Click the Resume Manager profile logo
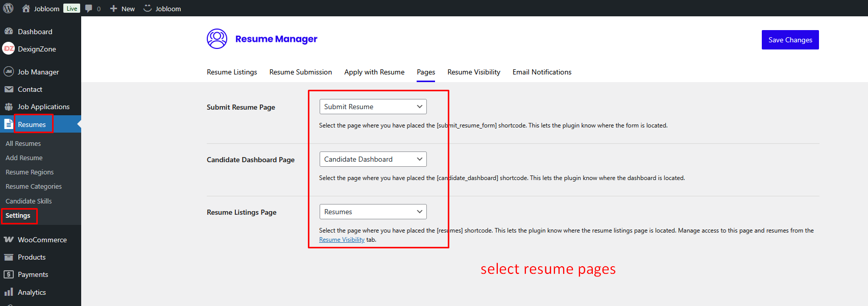Screen dimensions: 868x306 [216, 39]
